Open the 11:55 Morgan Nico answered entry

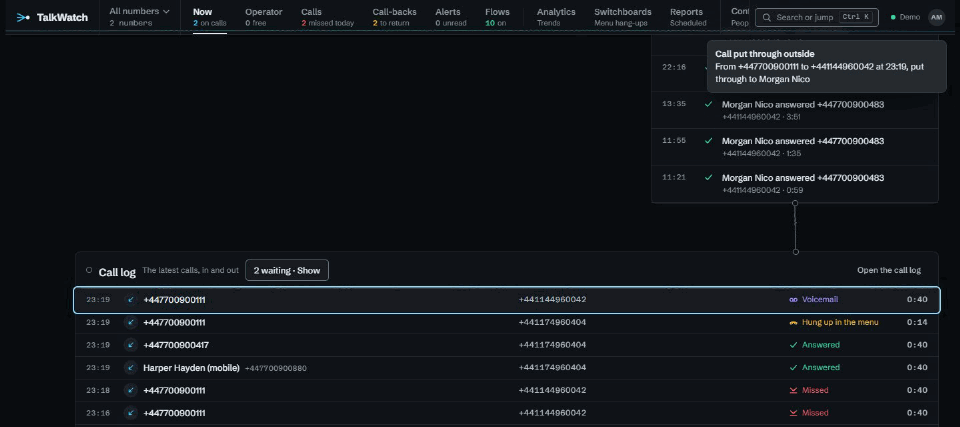pyautogui.click(x=795, y=147)
